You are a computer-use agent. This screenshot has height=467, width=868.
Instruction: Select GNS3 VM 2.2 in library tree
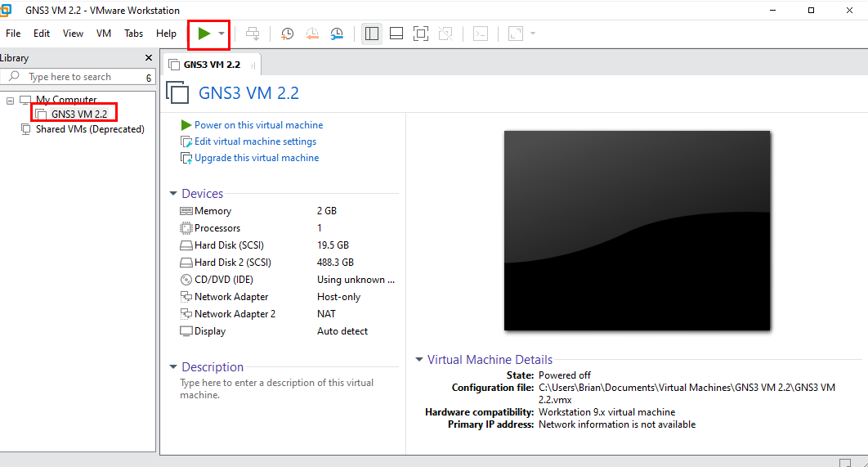[x=79, y=115]
